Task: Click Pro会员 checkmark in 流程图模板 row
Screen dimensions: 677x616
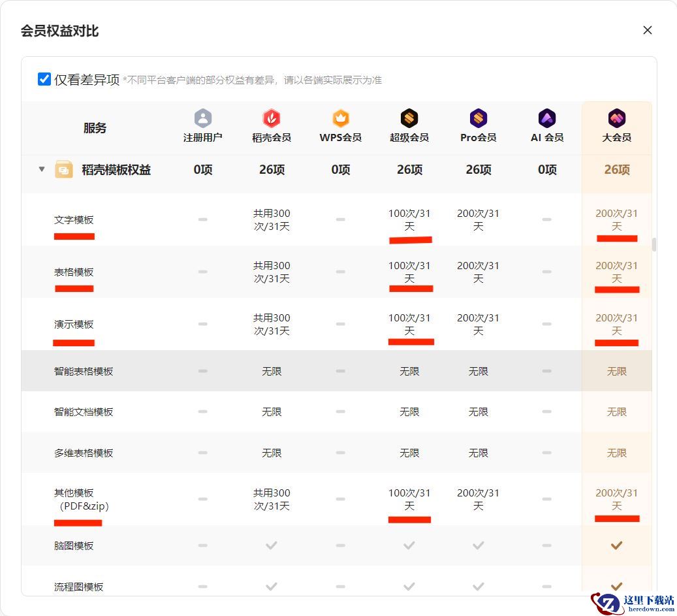Action: 479,587
